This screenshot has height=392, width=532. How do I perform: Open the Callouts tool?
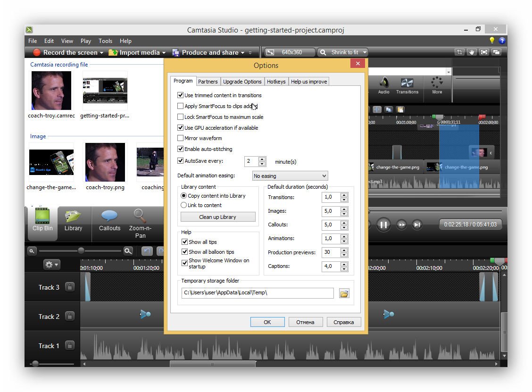click(x=109, y=220)
